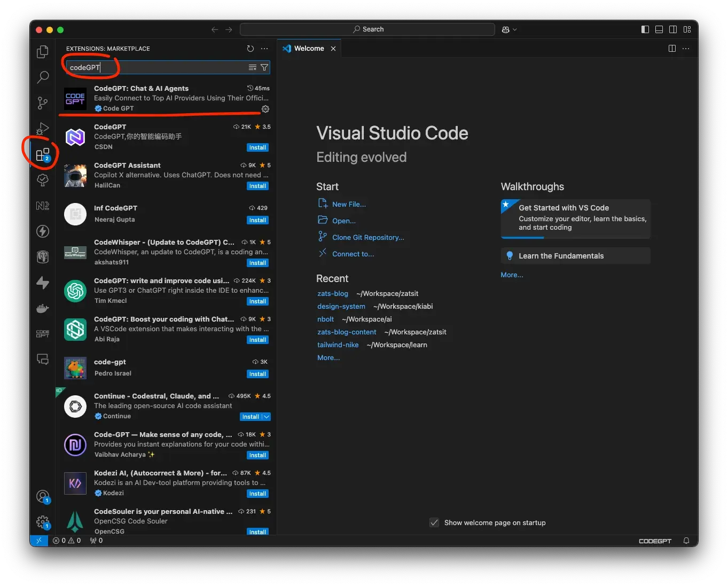Install Kodezi AI extension
Screen dimensions: 728x586
[x=257, y=494]
